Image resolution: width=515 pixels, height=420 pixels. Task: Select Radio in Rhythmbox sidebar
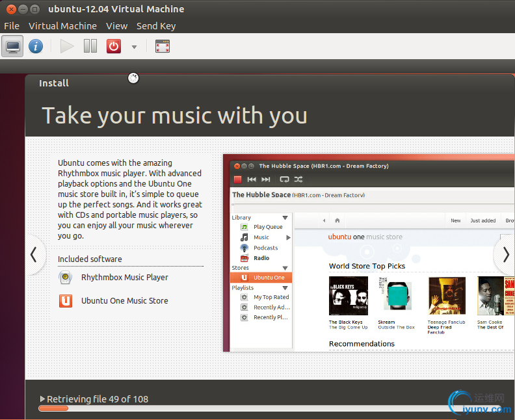coord(261,258)
